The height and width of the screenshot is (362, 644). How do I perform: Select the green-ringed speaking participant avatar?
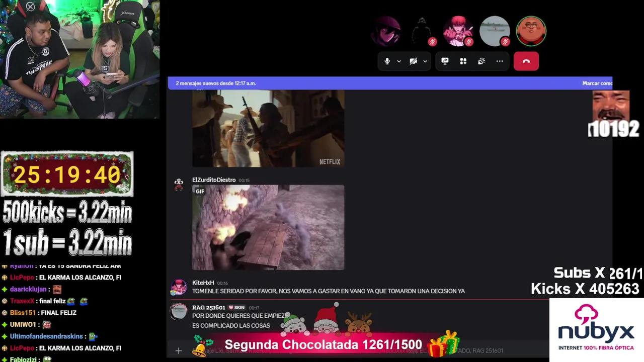point(531,31)
